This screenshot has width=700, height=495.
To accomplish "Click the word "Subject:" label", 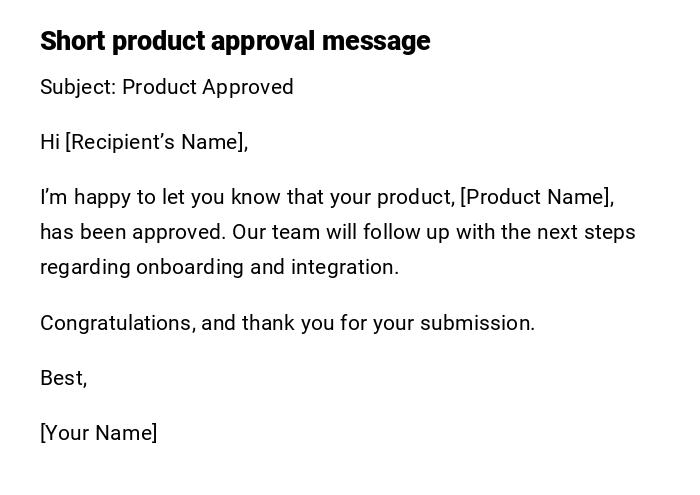I will click(x=78, y=87).
